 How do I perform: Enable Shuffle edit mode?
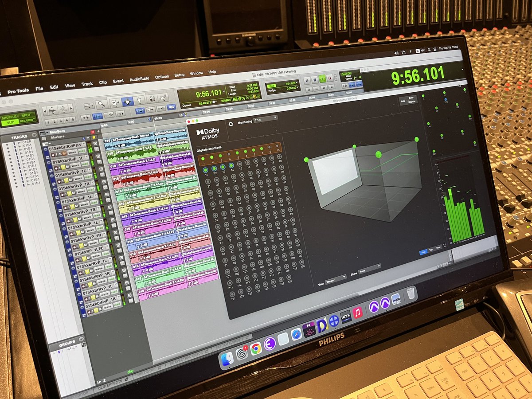pyautogui.click(x=9, y=117)
